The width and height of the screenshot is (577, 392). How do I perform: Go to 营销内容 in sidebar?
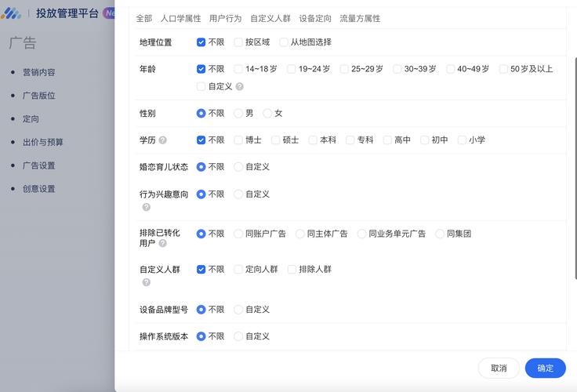[38, 72]
